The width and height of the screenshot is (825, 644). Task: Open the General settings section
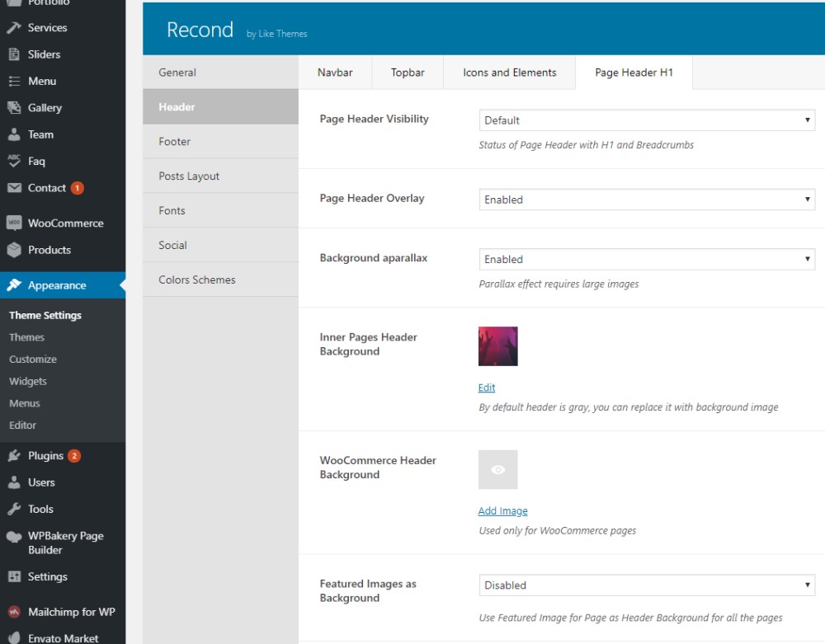[x=220, y=73]
